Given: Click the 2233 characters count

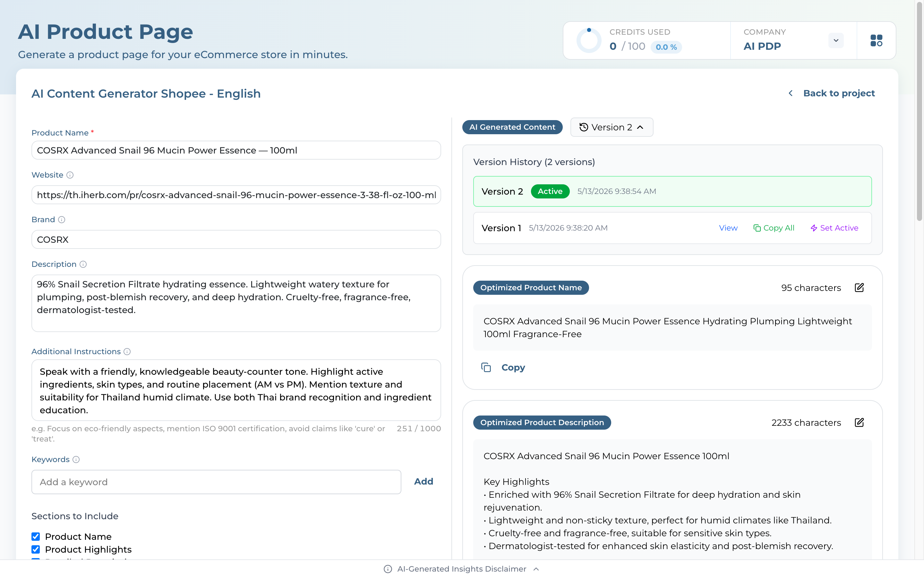Looking at the screenshot, I should [x=806, y=423].
